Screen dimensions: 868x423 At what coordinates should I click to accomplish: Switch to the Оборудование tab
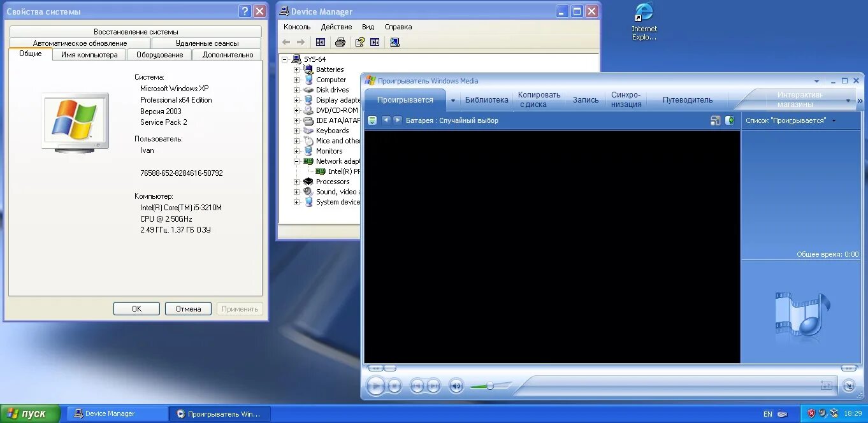click(159, 55)
